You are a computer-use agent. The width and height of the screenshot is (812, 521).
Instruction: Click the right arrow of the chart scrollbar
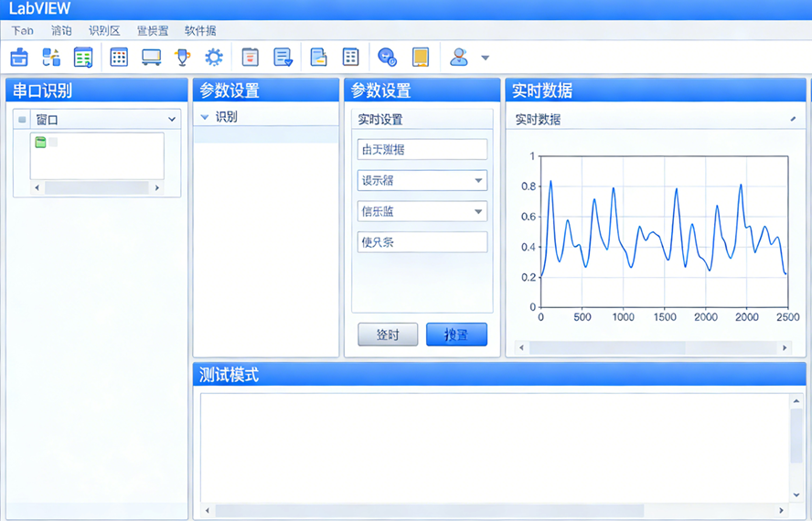tap(785, 347)
